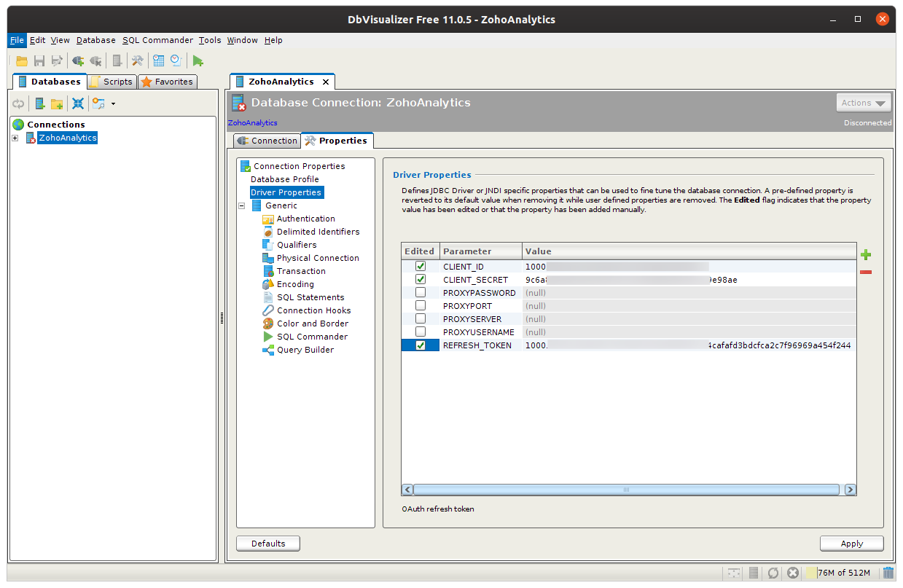Viewport: 903px width, 588px height.
Task: Collapse the Generic properties tree node
Action: click(242, 205)
